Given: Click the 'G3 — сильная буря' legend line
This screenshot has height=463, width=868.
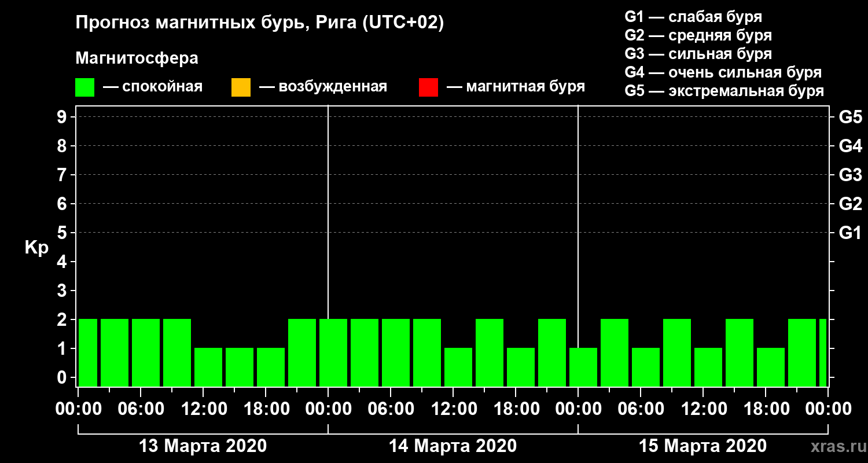Looking at the screenshot, I should pyautogui.click(x=698, y=54).
